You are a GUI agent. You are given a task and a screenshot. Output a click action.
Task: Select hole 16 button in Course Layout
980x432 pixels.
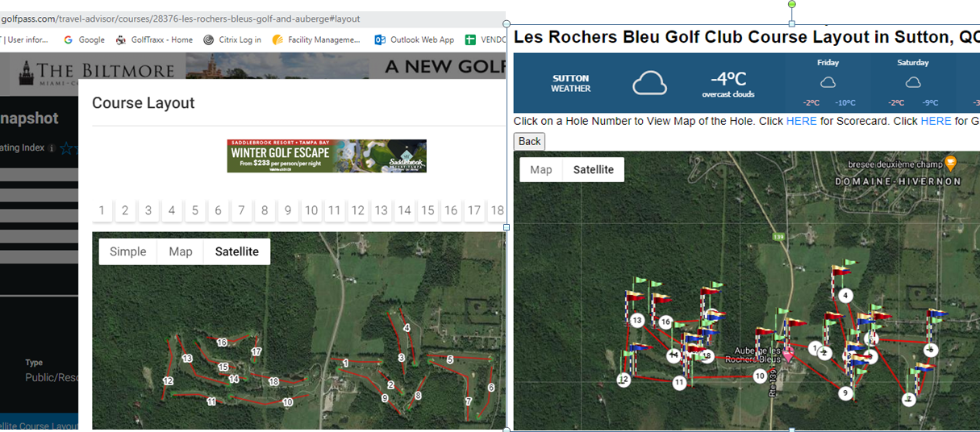[x=451, y=211]
